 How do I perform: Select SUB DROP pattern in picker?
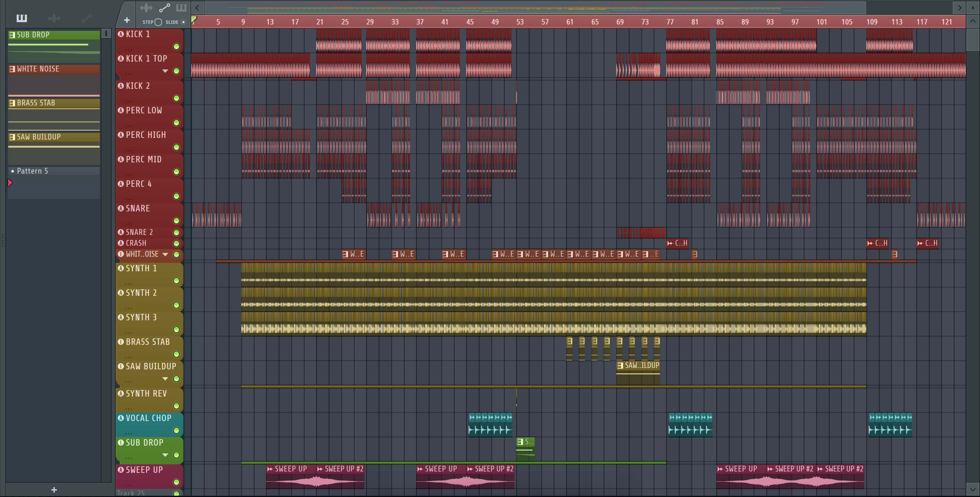[x=54, y=46]
